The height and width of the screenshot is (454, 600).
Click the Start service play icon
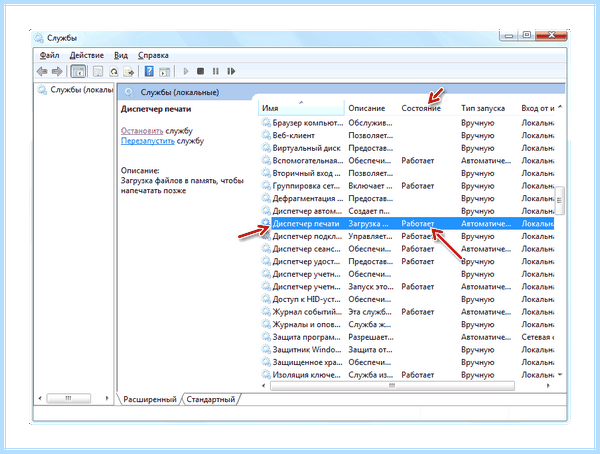point(186,71)
